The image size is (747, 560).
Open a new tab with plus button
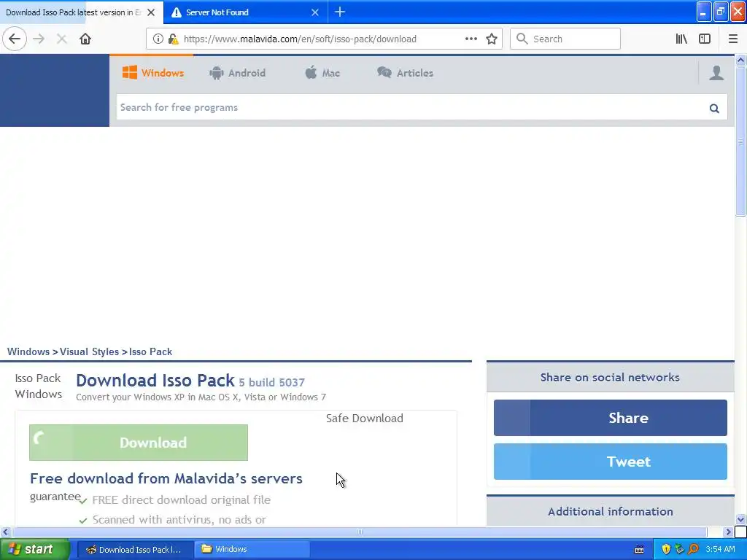[x=340, y=12]
